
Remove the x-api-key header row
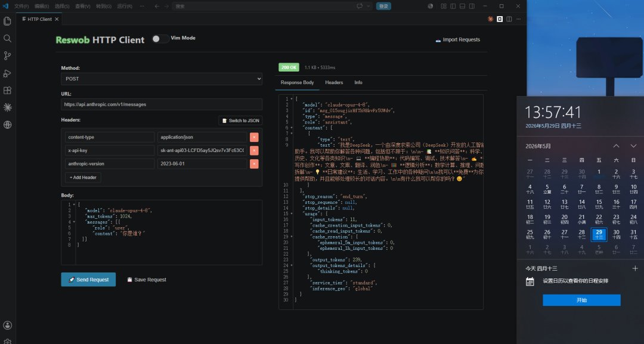point(254,150)
